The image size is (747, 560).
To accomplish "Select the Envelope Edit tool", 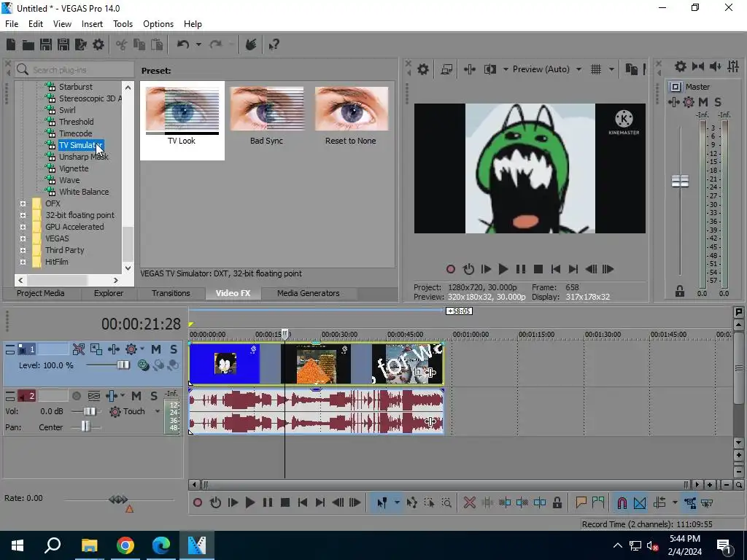I will coord(411,503).
